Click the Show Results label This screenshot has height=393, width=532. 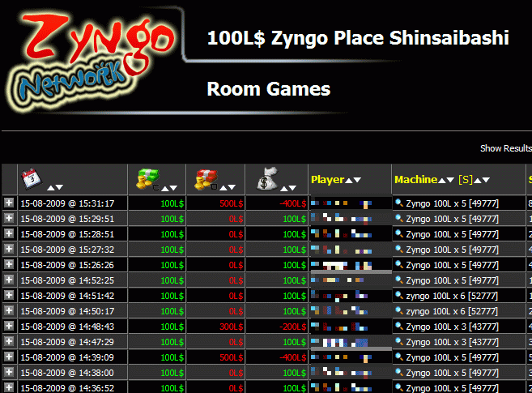[x=506, y=148]
